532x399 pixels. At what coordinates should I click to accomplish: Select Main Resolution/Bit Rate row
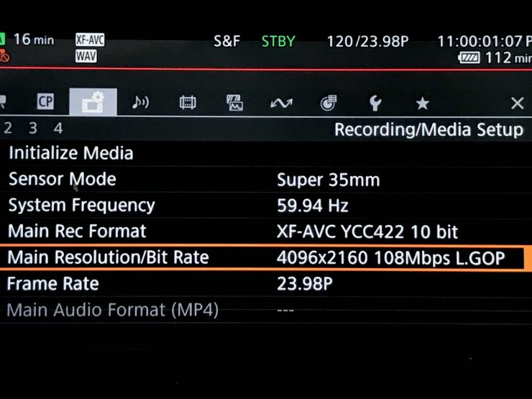tap(266, 257)
